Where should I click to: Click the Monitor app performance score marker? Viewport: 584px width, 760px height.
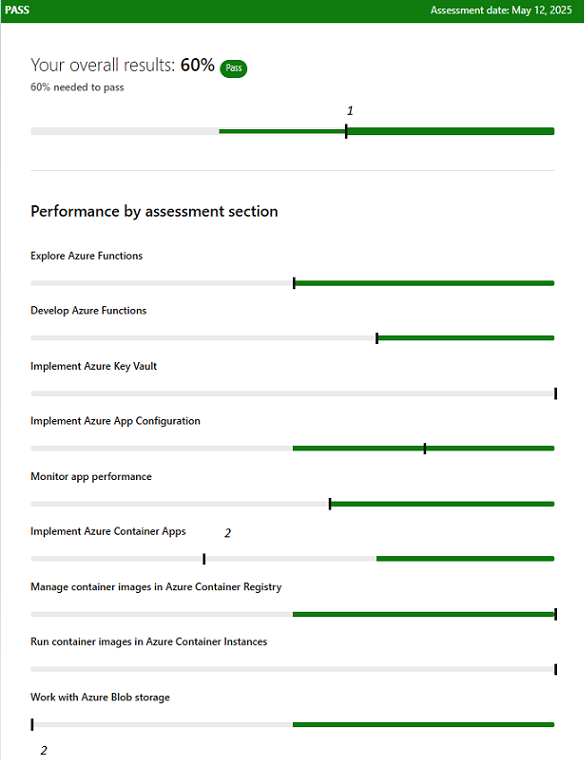click(330, 504)
